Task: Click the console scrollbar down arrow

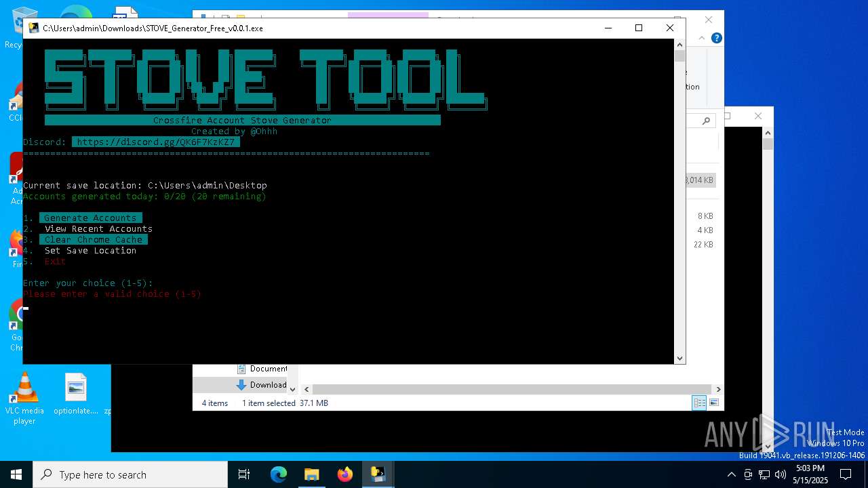Action: tap(679, 358)
